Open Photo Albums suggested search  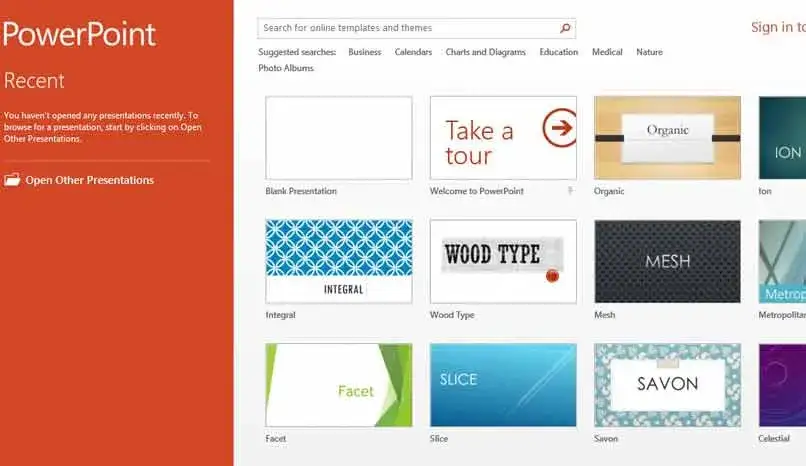click(x=286, y=68)
